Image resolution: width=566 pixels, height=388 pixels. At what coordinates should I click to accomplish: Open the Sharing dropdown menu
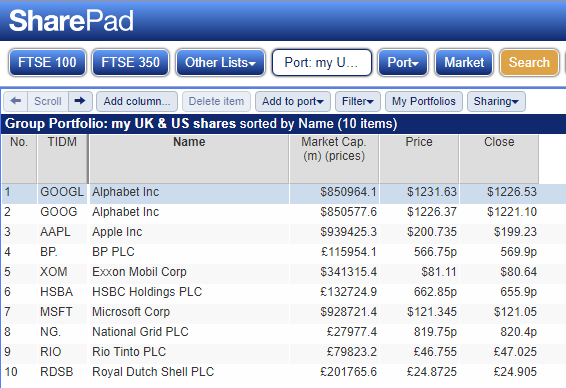(496, 101)
